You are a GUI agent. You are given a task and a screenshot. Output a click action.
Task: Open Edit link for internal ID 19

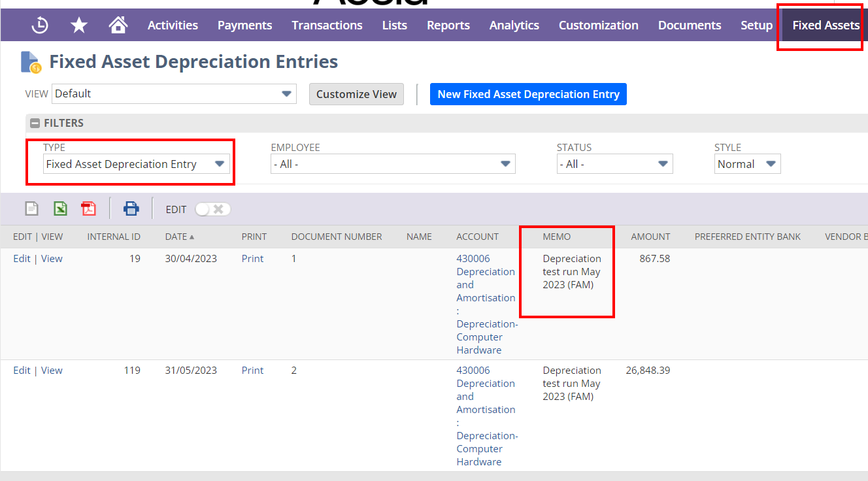coord(22,259)
